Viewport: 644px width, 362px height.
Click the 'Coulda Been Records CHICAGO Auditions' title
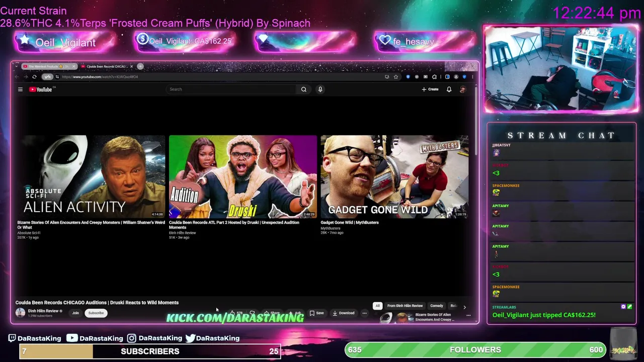pyautogui.click(x=97, y=303)
